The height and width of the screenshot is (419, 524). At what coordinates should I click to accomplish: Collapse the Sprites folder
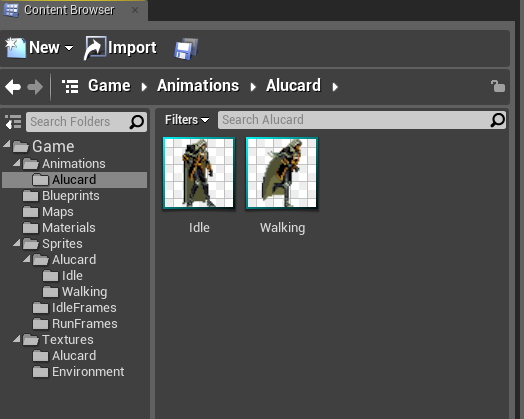pos(17,243)
